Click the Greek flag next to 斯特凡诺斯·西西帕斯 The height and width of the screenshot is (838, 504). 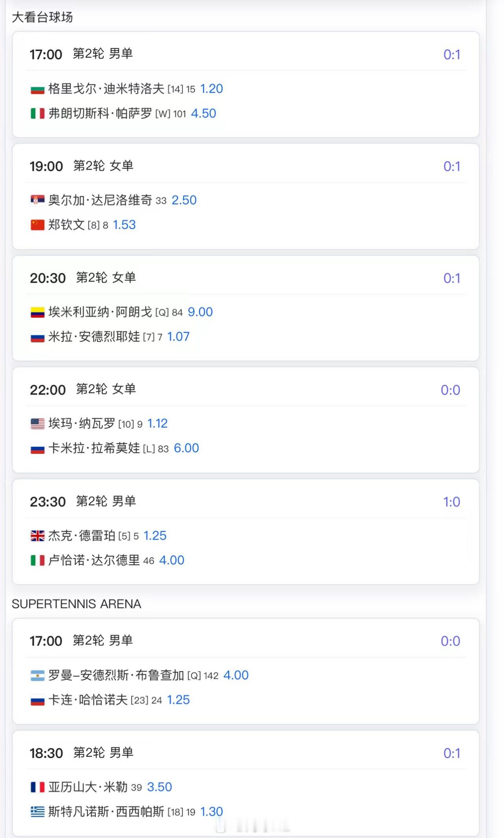point(37,812)
